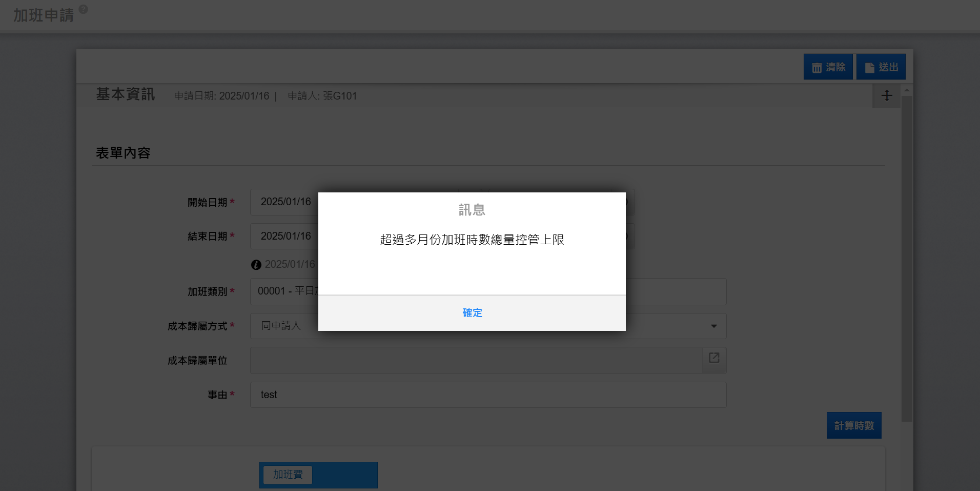Click the 基本資訊 section header
Viewport: 980px width, 491px height.
coord(126,95)
